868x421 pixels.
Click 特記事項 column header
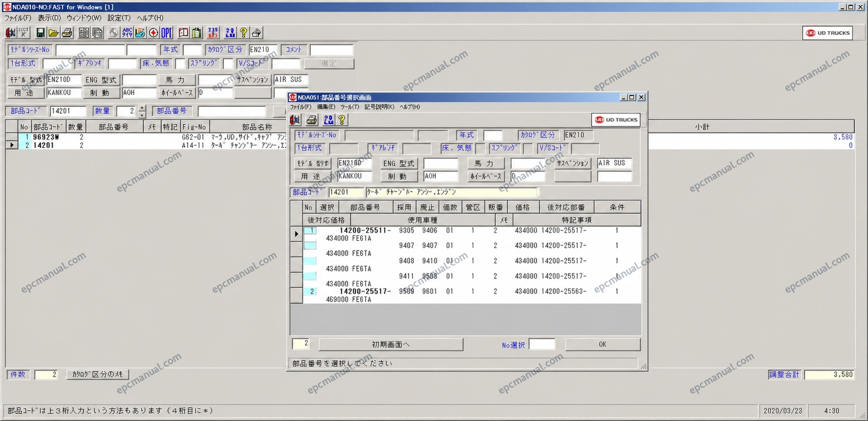[x=577, y=220]
